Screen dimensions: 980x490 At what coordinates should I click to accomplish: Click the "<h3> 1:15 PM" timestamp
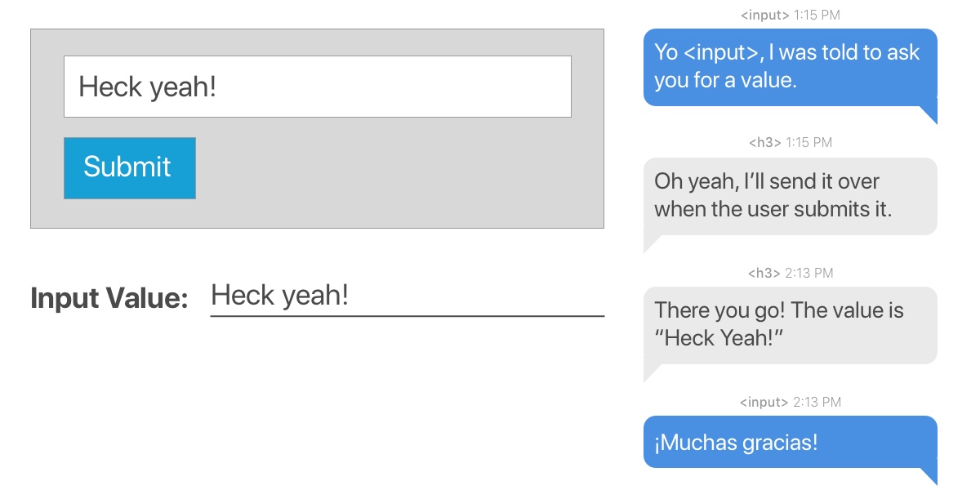[x=790, y=142]
